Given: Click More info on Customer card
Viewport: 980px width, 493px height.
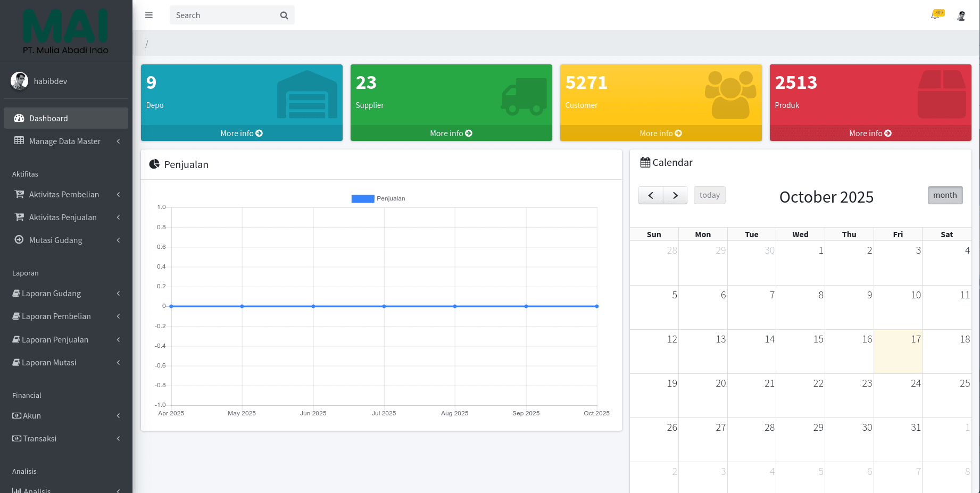Looking at the screenshot, I should pos(661,133).
